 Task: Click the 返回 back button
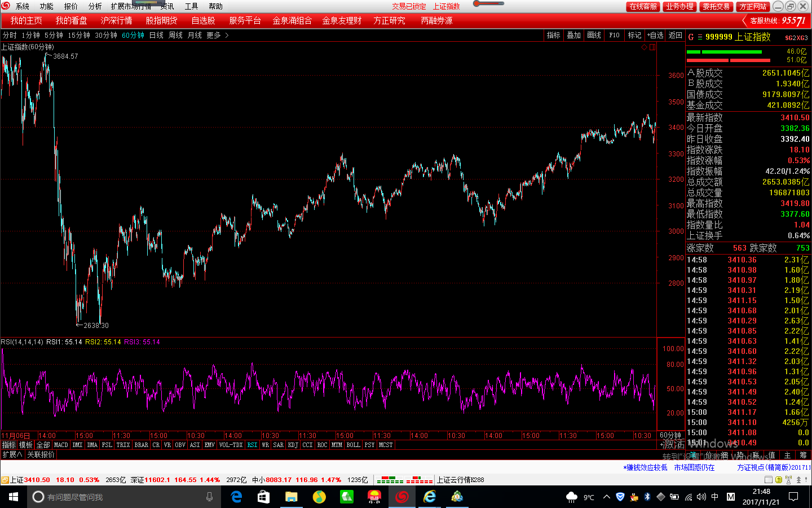coord(676,35)
